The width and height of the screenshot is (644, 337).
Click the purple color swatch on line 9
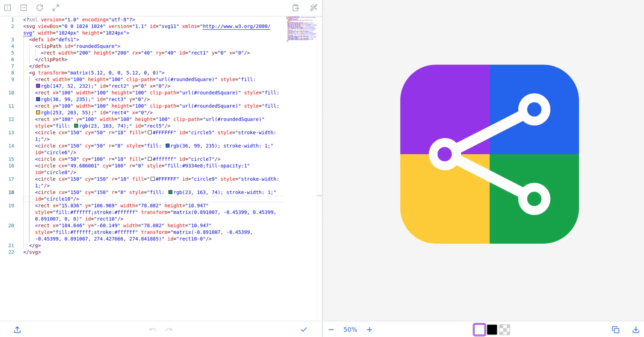coord(38,86)
